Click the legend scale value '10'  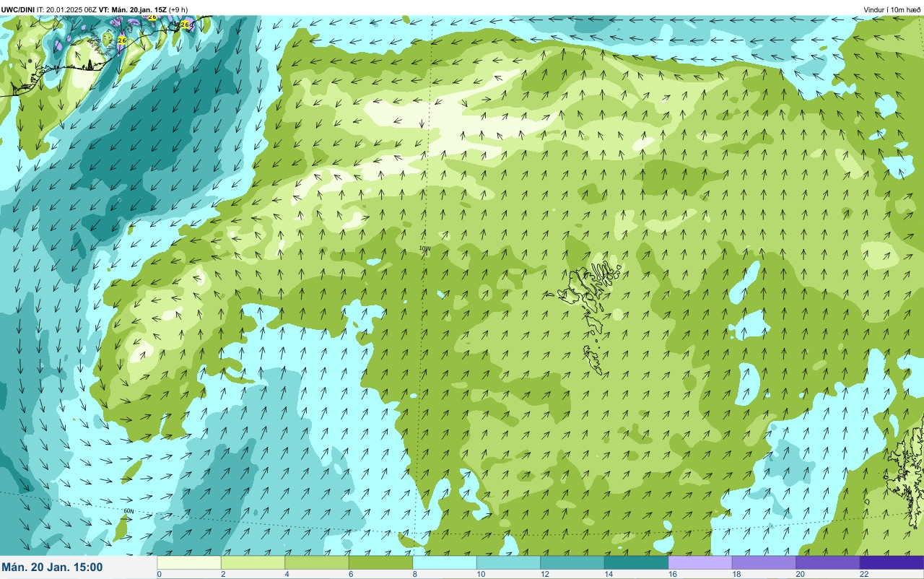point(479,574)
